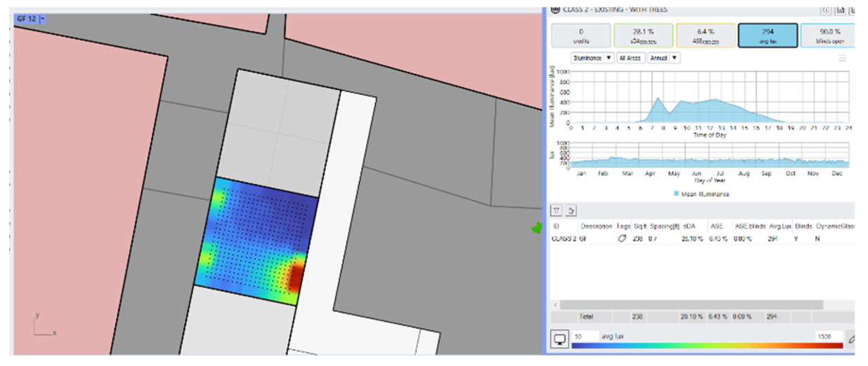Click the sDA column header

689,226
